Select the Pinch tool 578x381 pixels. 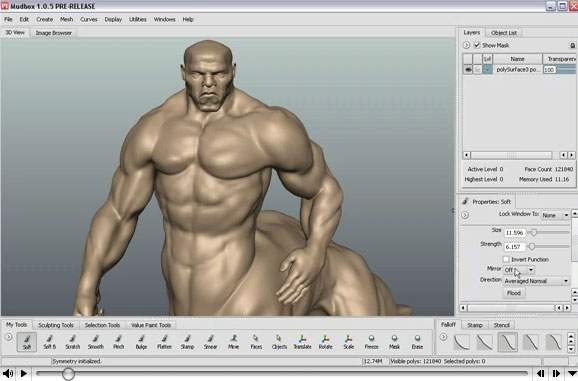tap(118, 342)
